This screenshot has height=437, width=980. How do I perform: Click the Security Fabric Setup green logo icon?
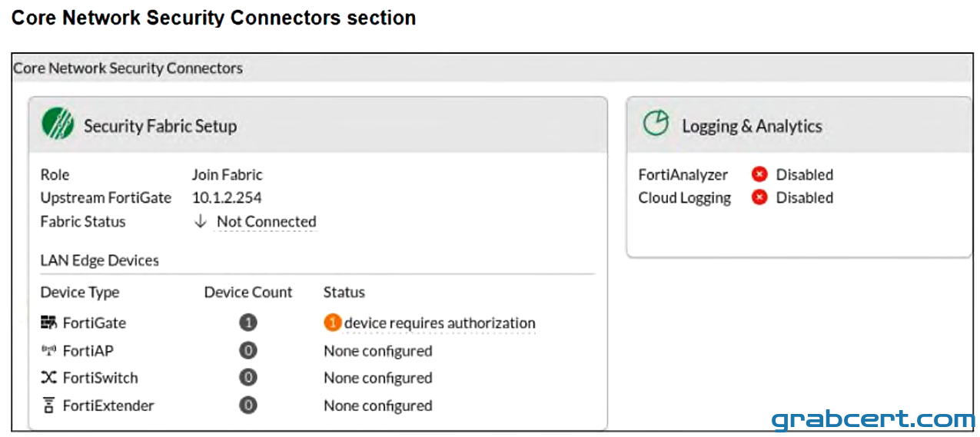click(x=58, y=124)
